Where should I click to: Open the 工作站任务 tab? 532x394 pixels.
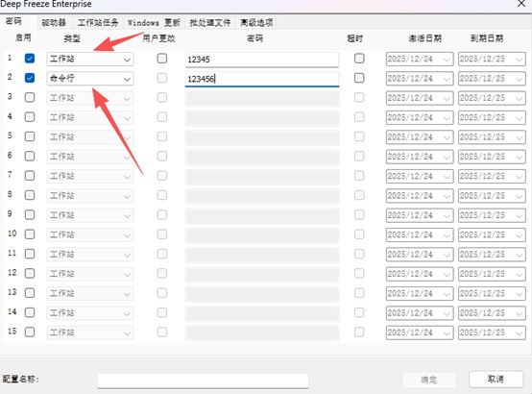[x=98, y=23]
